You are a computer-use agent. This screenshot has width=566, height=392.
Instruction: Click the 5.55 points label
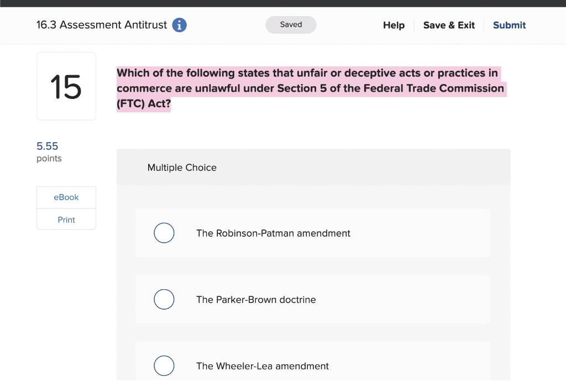(x=47, y=146)
